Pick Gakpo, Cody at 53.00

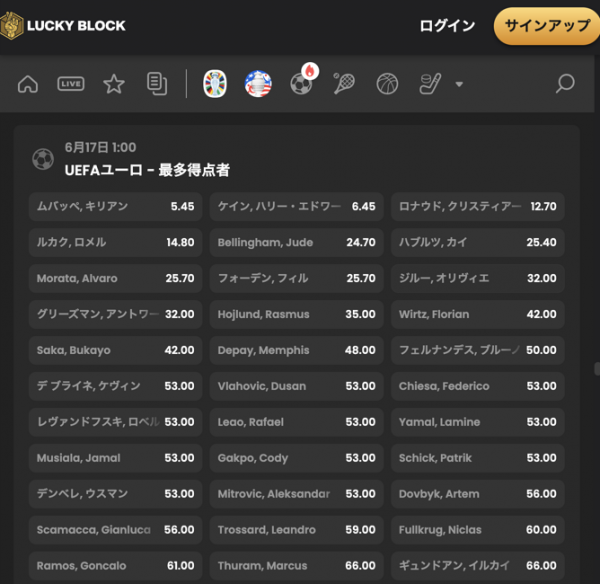(x=297, y=458)
